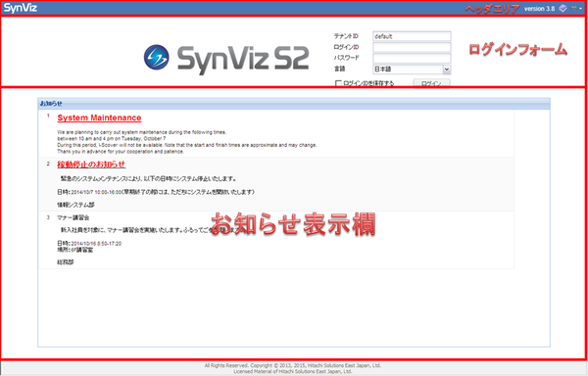Click the マナー講習会 notice title
Viewport: 588px width, 376px height.
pos(73,217)
